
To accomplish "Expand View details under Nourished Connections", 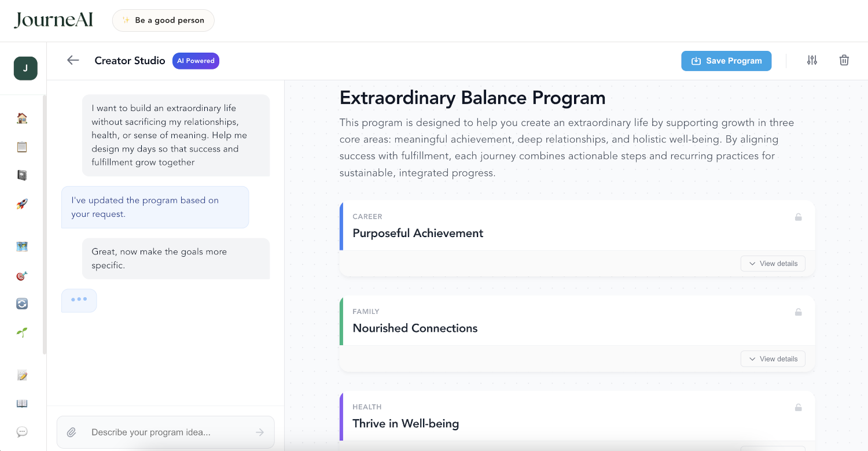I will tap(773, 358).
